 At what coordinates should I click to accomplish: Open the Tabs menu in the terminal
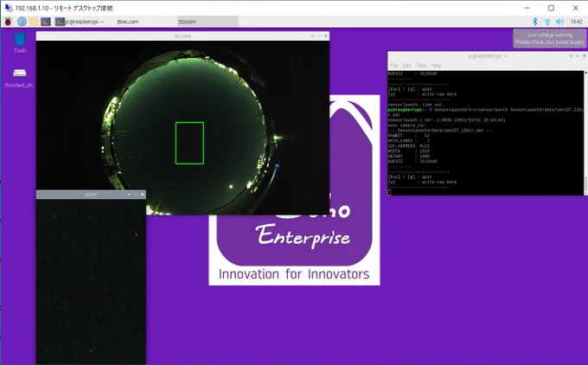coord(421,65)
